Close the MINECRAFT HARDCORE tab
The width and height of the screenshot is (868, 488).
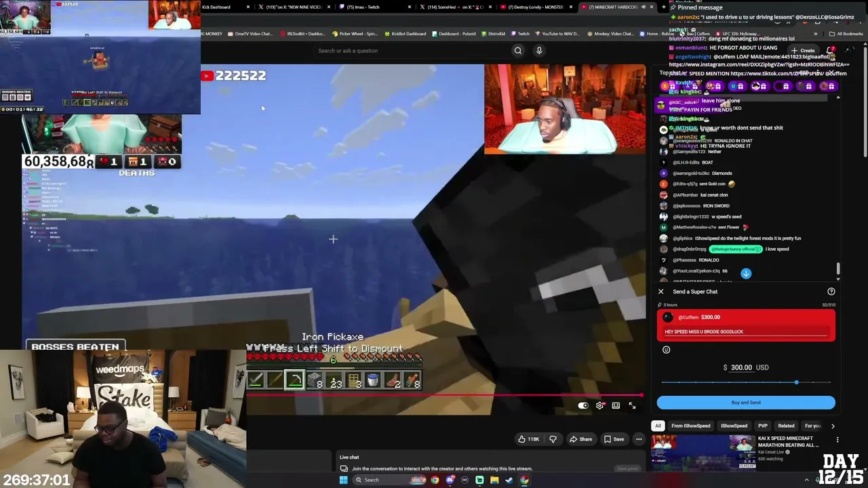point(652,7)
